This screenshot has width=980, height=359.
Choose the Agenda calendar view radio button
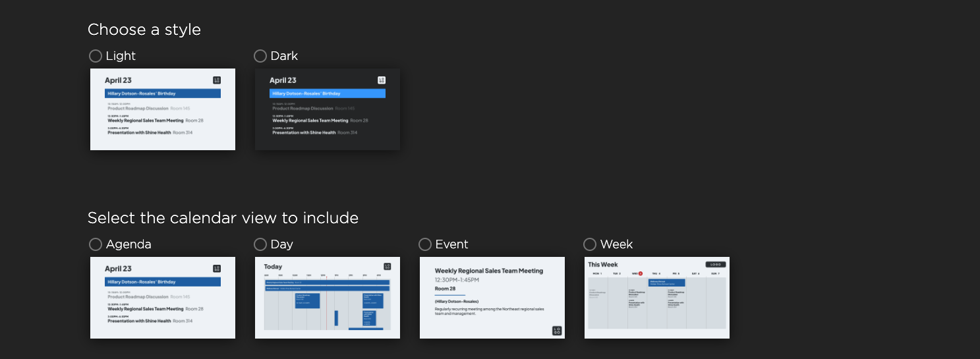coord(96,244)
